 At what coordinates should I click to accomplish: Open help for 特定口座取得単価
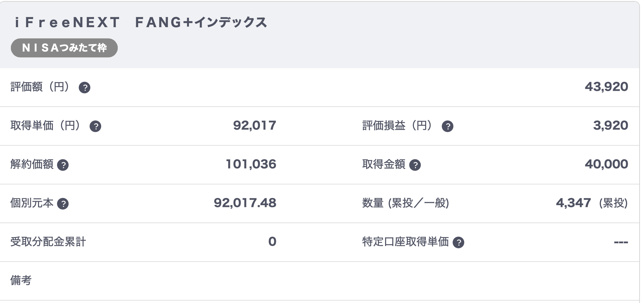point(458,243)
